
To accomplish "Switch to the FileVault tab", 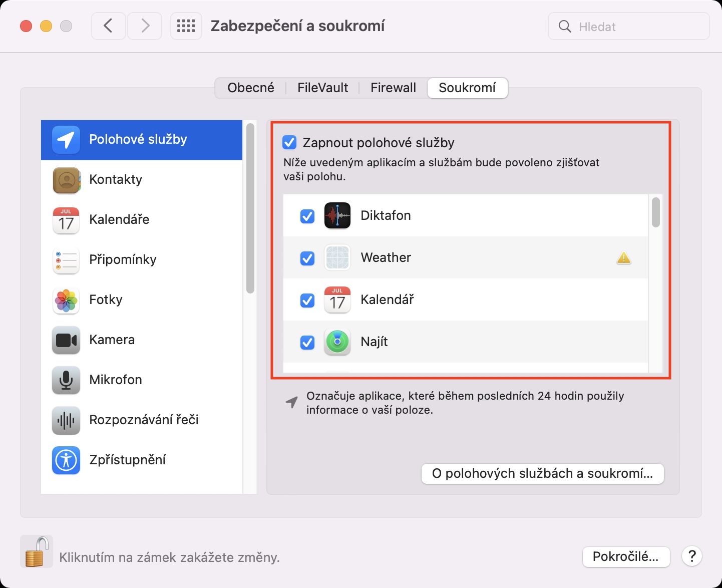I will (x=322, y=88).
